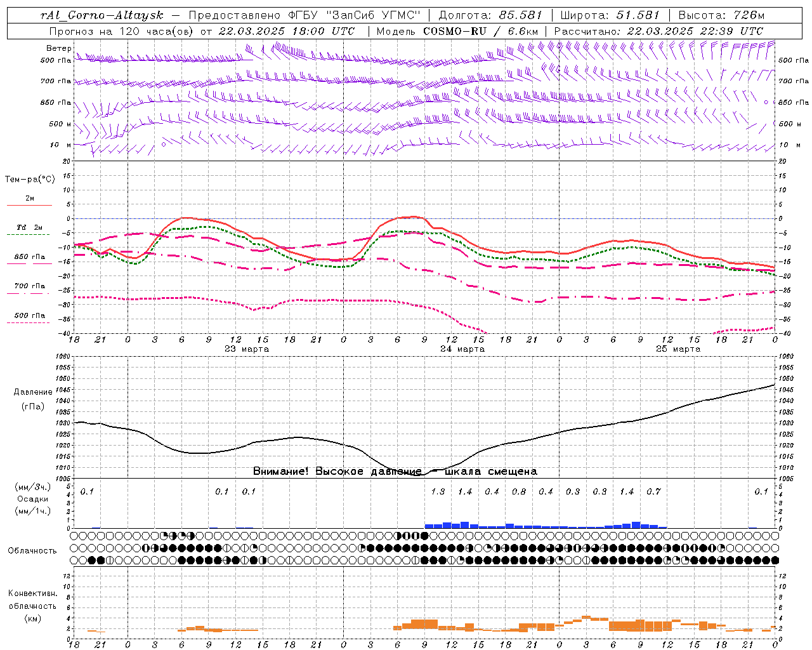This screenshot has height=650, width=812.
Task: Click the Td 2м dew point legend entry
Action: tap(30, 227)
